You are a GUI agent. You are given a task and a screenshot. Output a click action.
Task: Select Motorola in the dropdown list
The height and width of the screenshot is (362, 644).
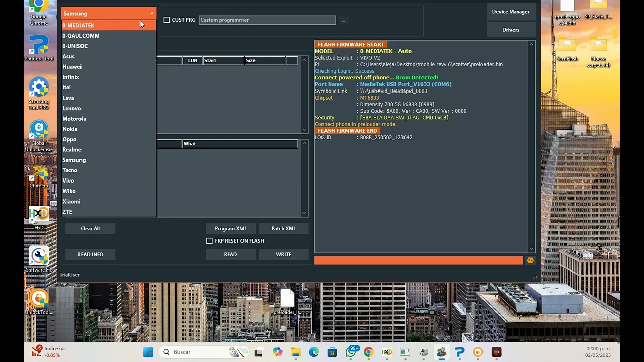click(109, 119)
